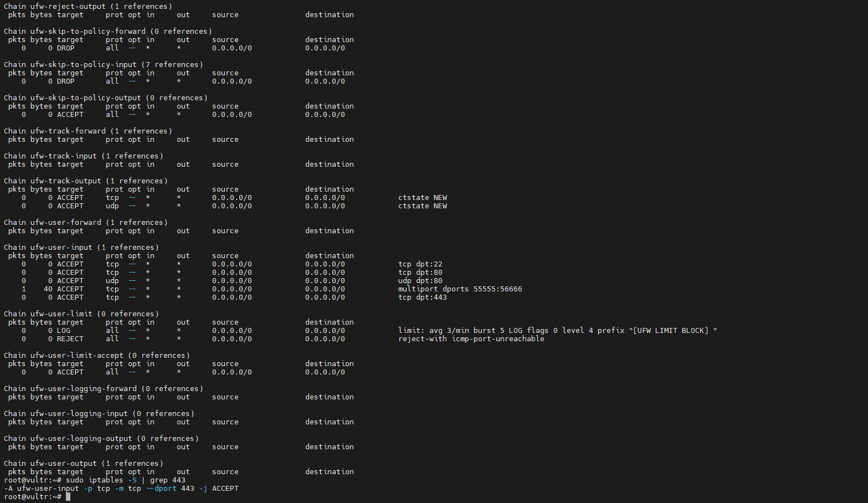Screen dimensions: 868x503
Task: Click the 'sudo iptables -S | grep 443' command
Action: point(126,480)
